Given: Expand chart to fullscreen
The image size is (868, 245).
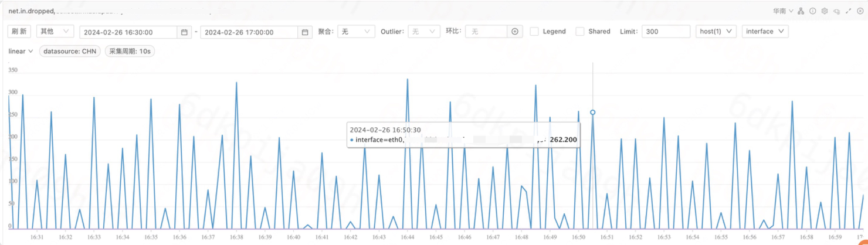Looking at the screenshot, I should pyautogui.click(x=848, y=11).
